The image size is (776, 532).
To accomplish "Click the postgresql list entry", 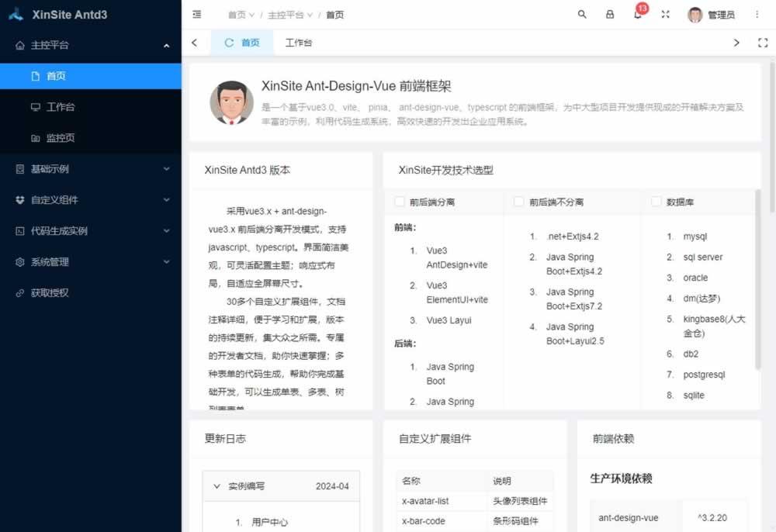I will click(704, 375).
